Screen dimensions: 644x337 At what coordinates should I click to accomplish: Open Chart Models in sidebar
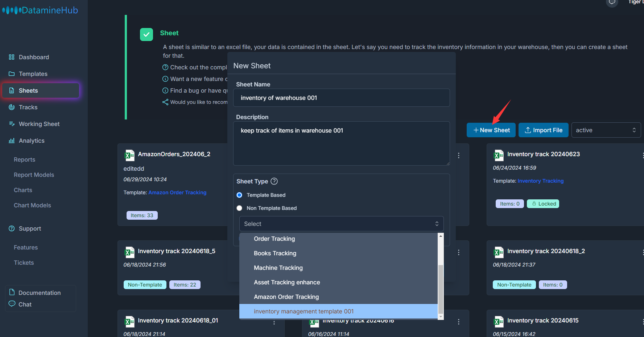[x=32, y=205]
